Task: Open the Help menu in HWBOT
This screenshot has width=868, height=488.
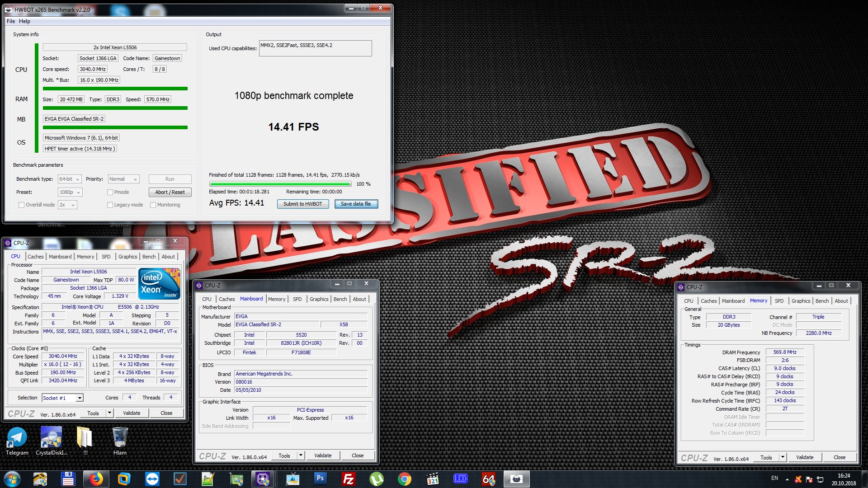Action: (24, 21)
